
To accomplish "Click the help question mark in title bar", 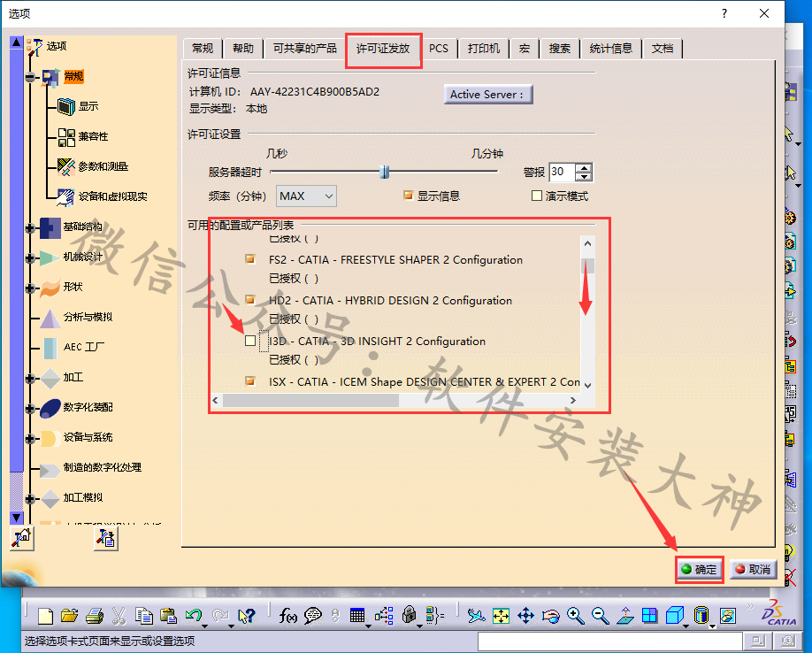I will pos(724,13).
